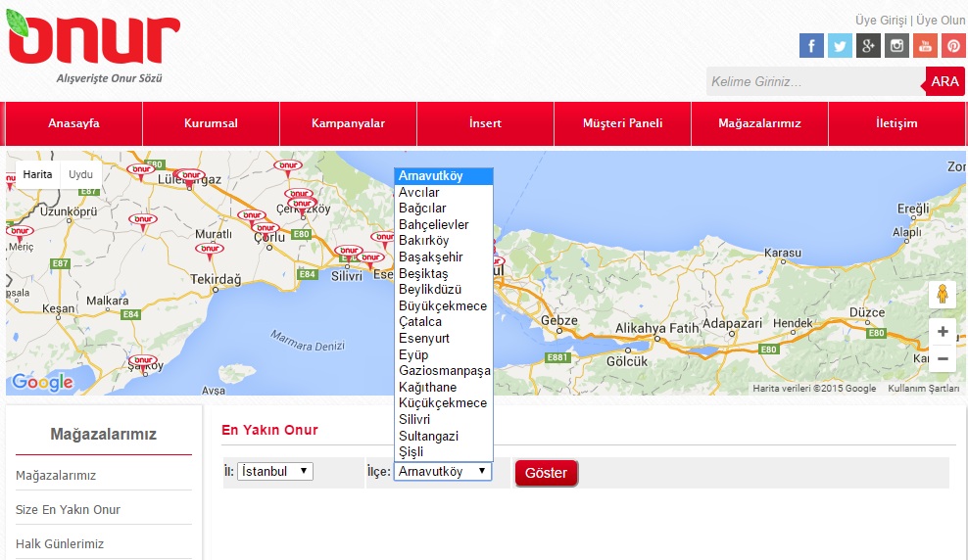
Task: Click the Onur marker near Şarköy
Action: (x=144, y=363)
